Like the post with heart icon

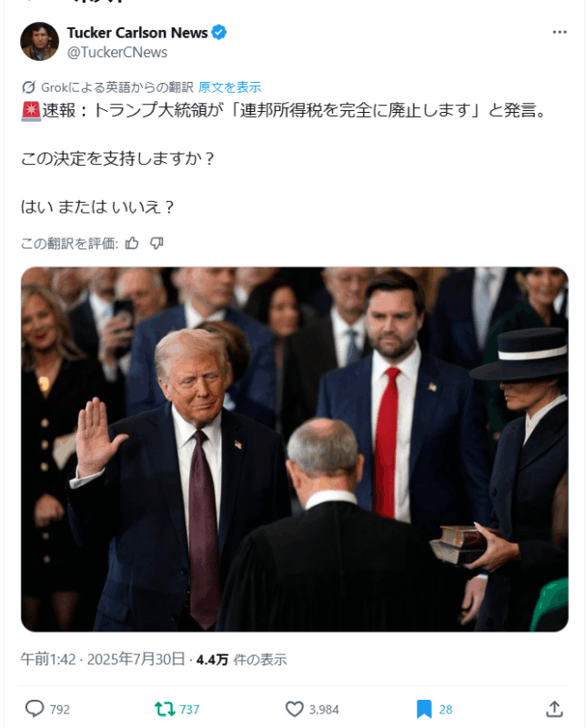[294, 709]
